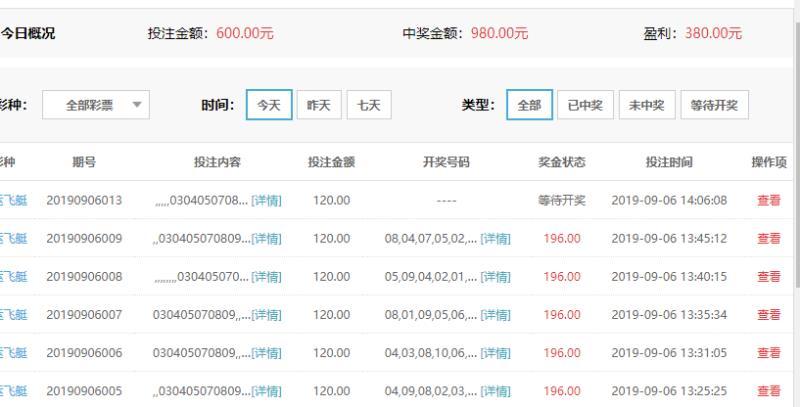800x407 pixels.
Task: Click 查看 for bet placed 13:45:12
Action: point(768,239)
